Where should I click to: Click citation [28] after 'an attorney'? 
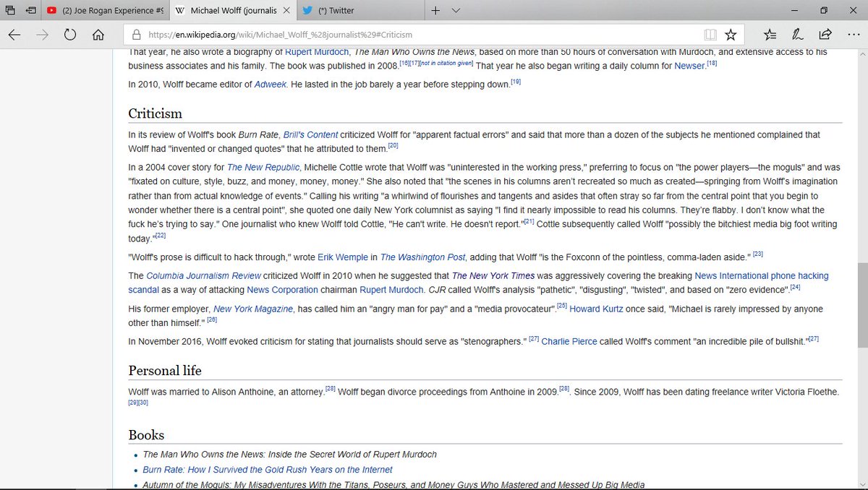[330, 390]
